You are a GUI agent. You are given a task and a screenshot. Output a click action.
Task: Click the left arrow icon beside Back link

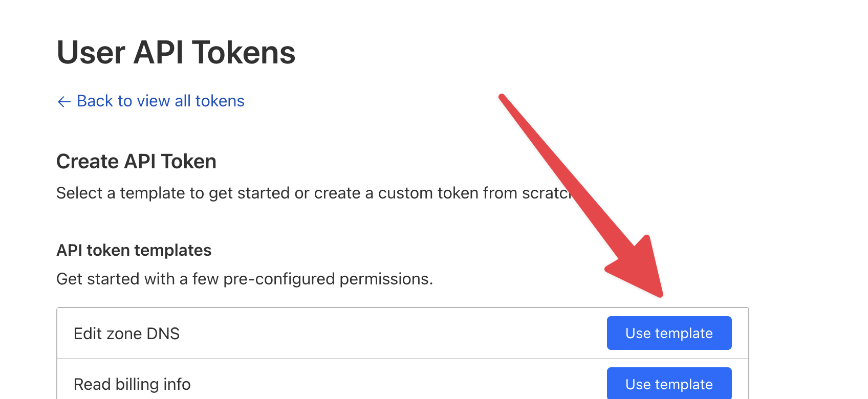click(x=64, y=102)
